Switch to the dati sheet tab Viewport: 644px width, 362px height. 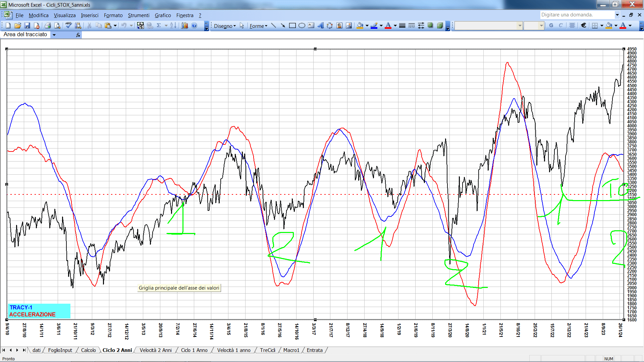tap(37, 350)
